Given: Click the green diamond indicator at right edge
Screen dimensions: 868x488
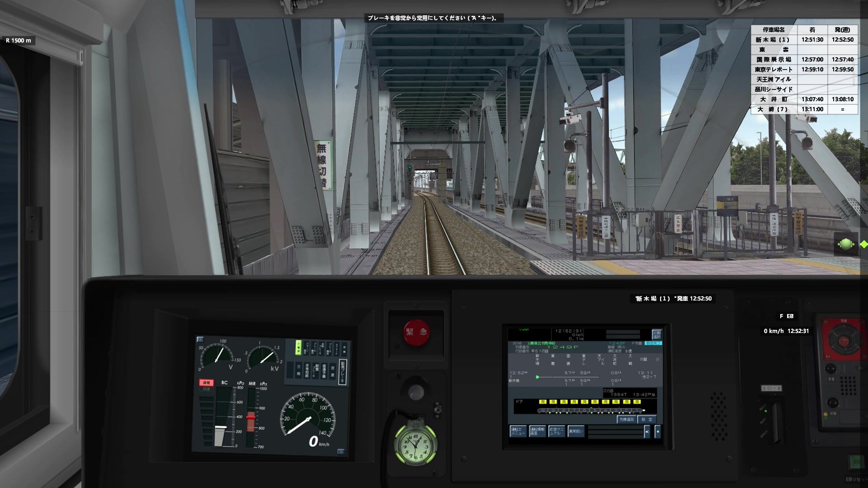Looking at the screenshot, I should click(x=863, y=244).
